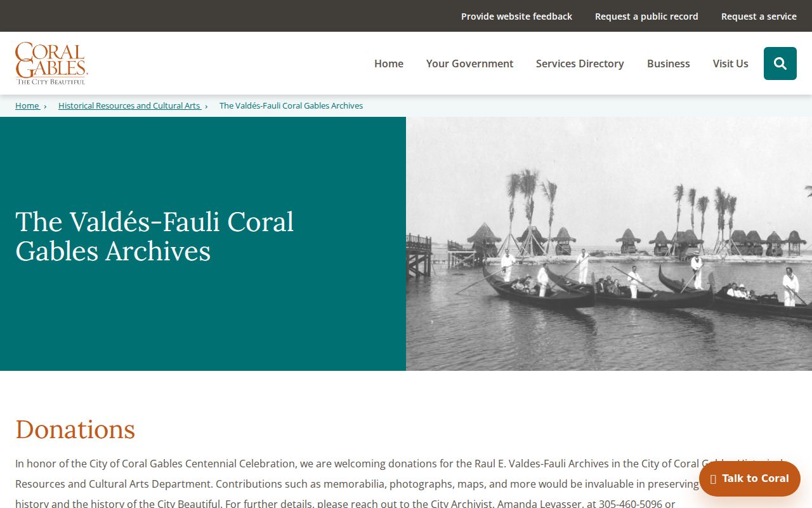Go to Home breadcrumb link
The image size is (812, 508).
tap(27, 105)
